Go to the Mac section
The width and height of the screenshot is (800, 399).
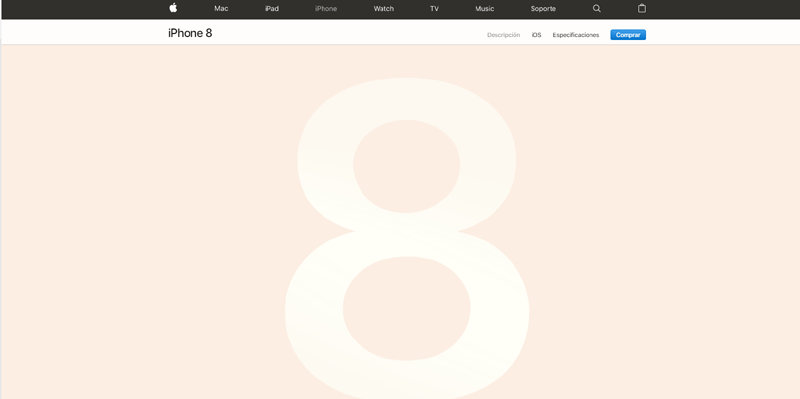[221, 9]
